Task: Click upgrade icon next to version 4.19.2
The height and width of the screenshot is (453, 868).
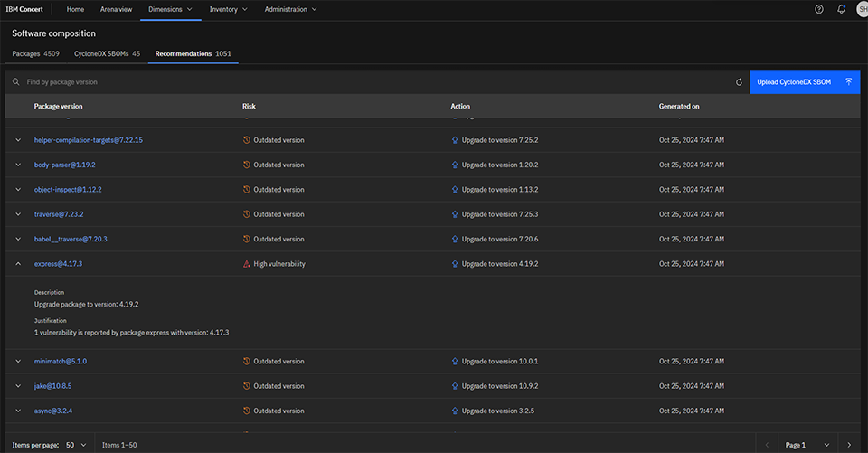Action: point(455,264)
